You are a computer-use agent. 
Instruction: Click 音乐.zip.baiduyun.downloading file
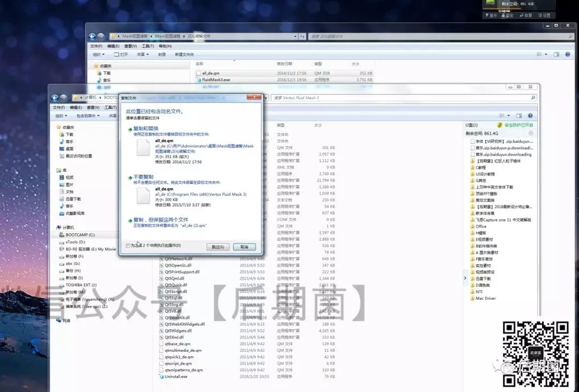tap(503, 154)
